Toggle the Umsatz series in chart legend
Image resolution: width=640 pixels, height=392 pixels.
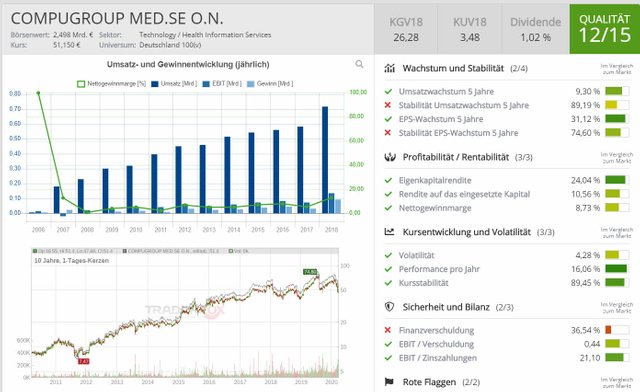pyautogui.click(x=174, y=84)
